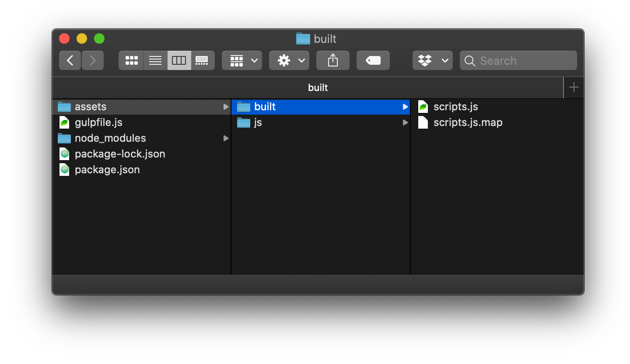Switch to gallery view mode

pyautogui.click(x=202, y=60)
